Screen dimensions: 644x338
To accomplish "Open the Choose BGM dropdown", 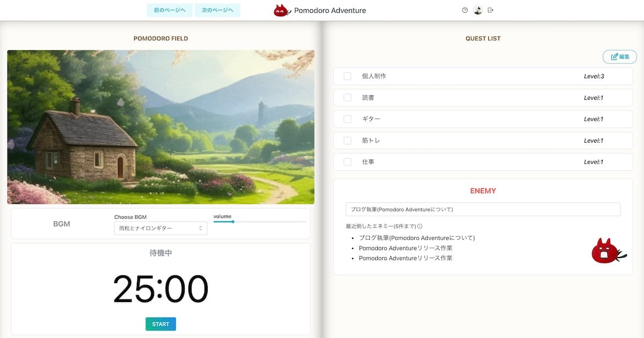I will point(160,229).
